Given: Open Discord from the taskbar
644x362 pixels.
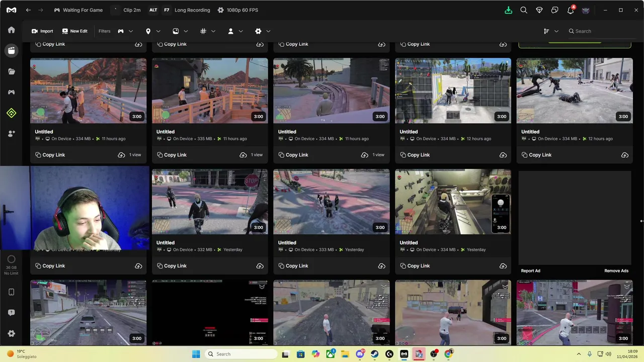Looking at the screenshot, I should click(x=360, y=354).
